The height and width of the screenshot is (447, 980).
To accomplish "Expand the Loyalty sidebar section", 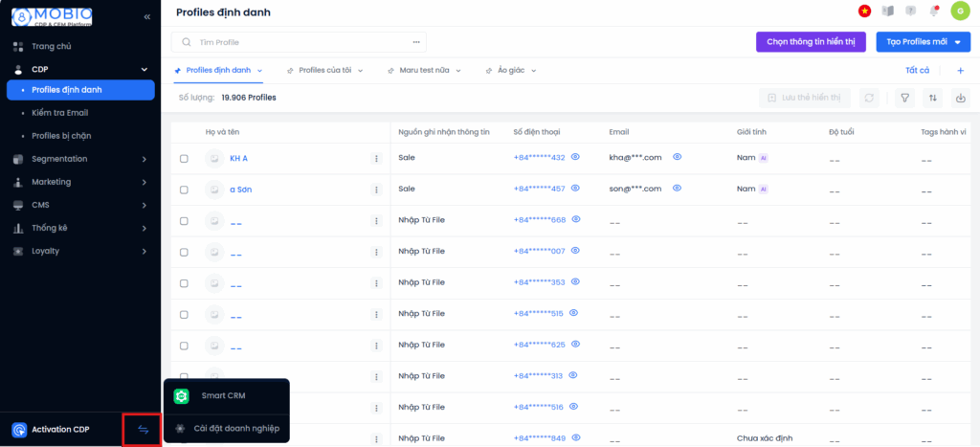I will pyautogui.click(x=144, y=252).
